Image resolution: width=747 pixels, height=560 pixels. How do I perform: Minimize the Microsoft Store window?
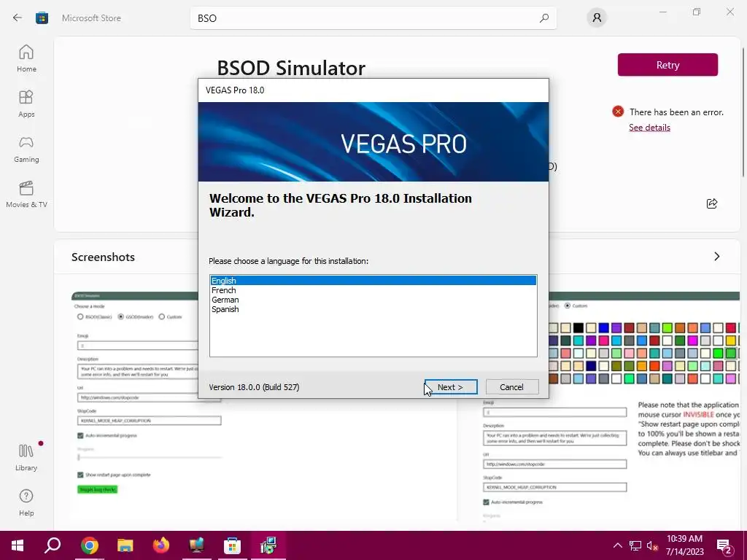662,12
